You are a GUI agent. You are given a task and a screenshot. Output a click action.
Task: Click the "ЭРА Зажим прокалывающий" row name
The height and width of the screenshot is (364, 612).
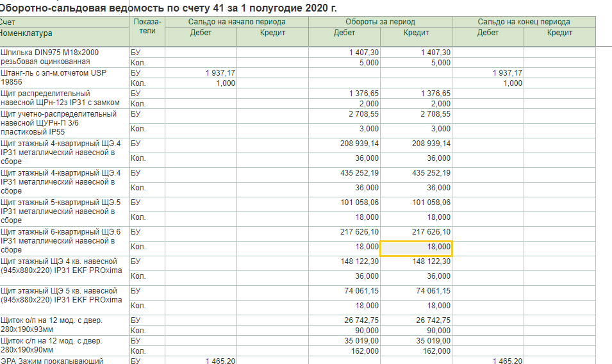click(52, 361)
